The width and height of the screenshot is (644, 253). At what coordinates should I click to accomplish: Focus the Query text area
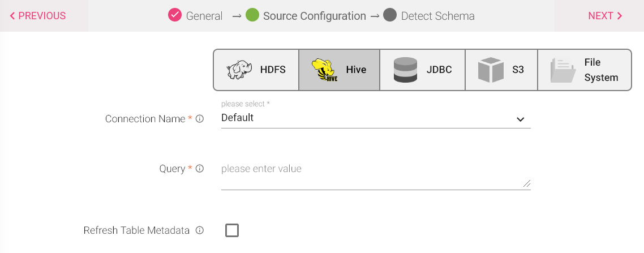376,175
